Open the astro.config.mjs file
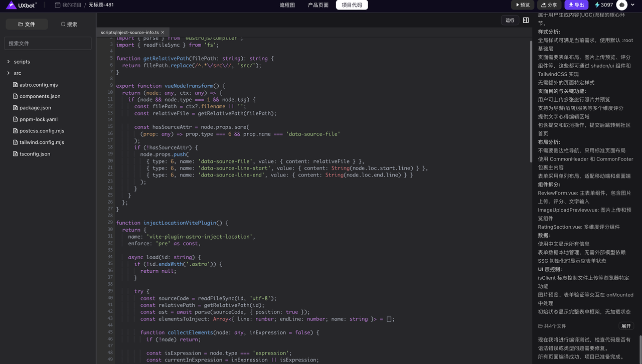 click(x=38, y=85)
